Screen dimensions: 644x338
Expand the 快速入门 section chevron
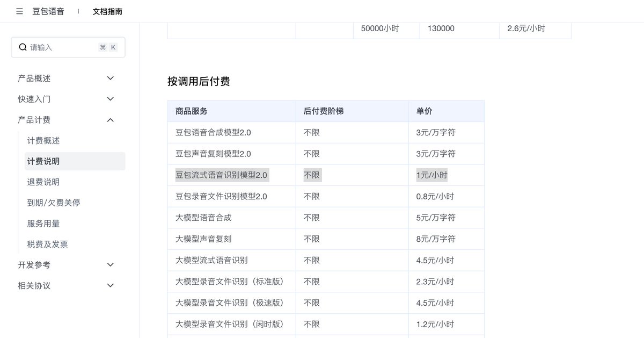tap(111, 99)
